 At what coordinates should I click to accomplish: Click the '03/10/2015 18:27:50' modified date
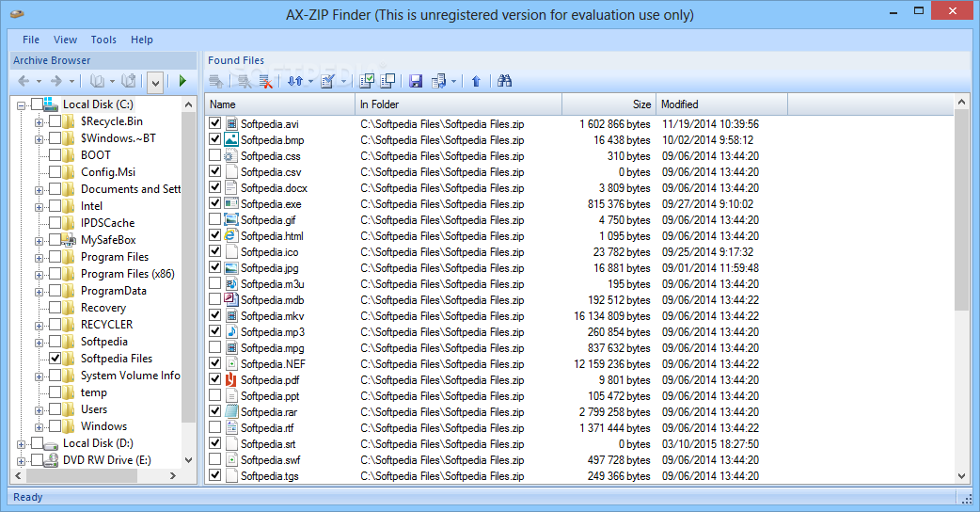[711, 444]
